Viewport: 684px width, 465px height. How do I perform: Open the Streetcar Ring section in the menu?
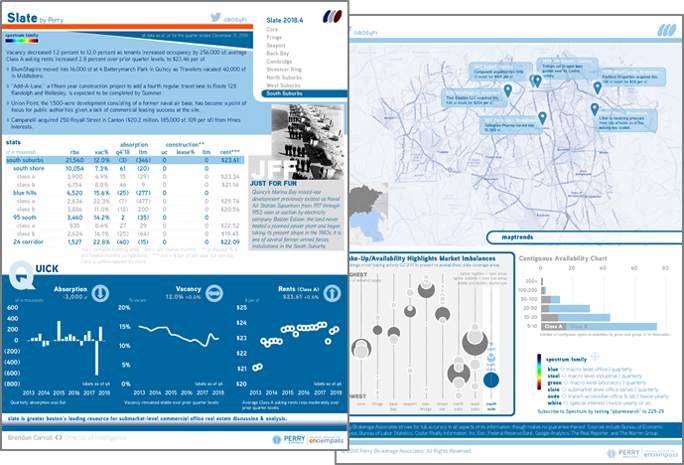click(284, 69)
